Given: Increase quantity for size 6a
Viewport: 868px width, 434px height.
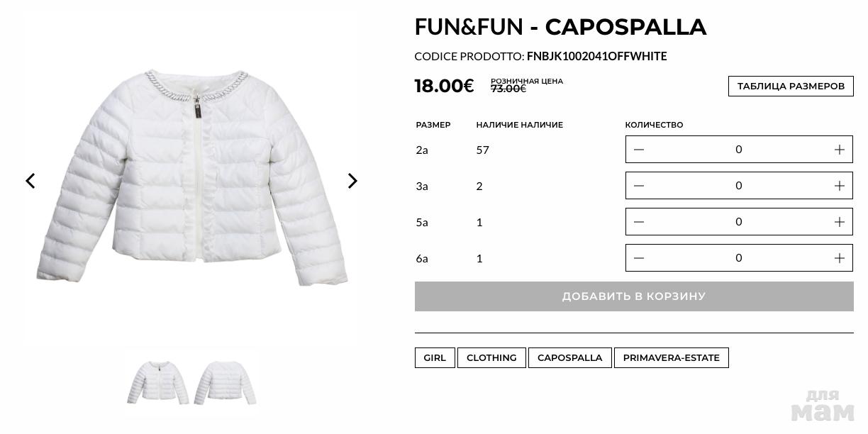Looking at the screenshot, I should [839, 258].
